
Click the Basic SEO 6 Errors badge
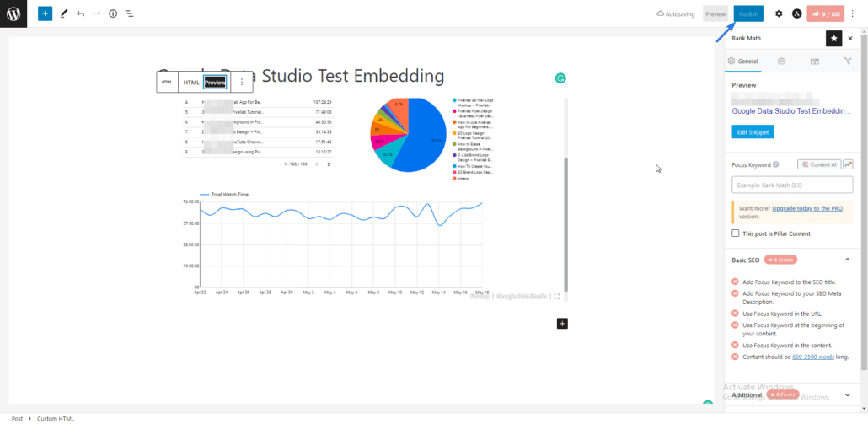pyautogui.click(x=780, y=260)
